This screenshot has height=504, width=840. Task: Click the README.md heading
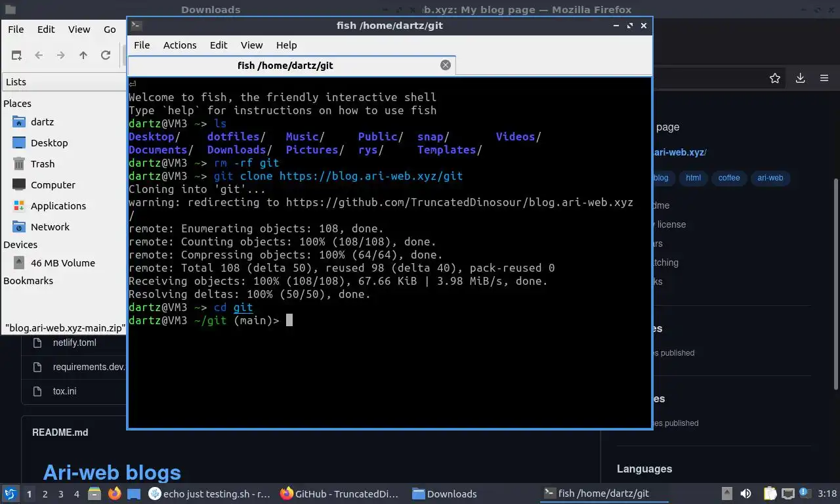[60, 432]
